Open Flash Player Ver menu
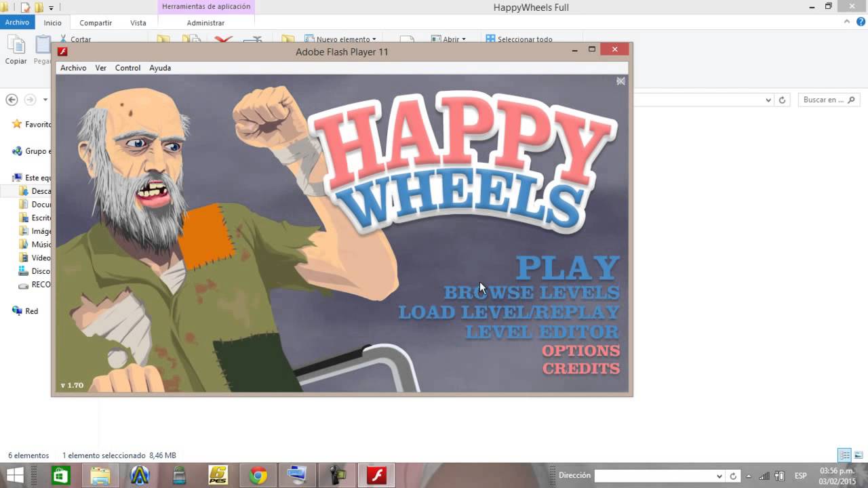This screenshot has width=868, height=488. [101, 68]
